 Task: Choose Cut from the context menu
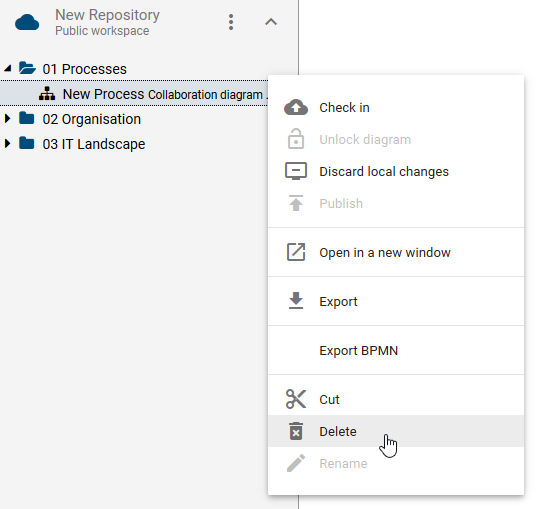pyautogui.click(x=396, y=399)
